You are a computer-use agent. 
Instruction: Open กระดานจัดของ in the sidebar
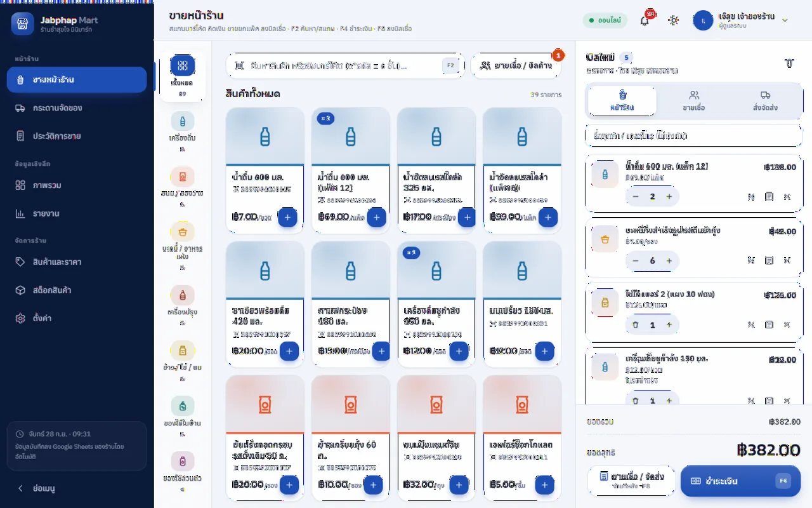point(77,108)
